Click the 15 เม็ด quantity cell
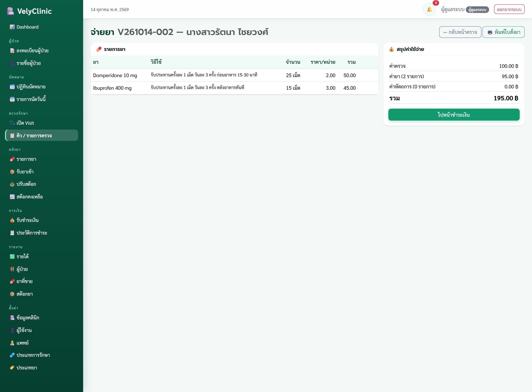The width and height of the screenshot is (532, 392). click(293, 88)
